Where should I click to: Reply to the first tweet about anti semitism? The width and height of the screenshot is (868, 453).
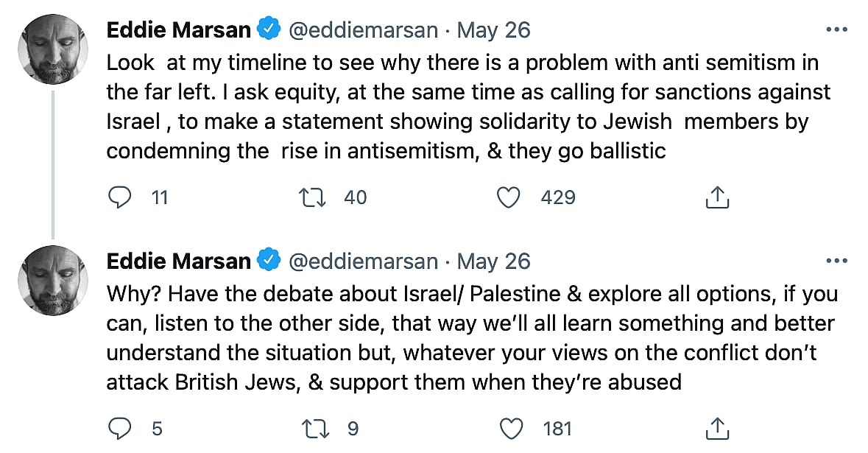(x=120, y=197)
